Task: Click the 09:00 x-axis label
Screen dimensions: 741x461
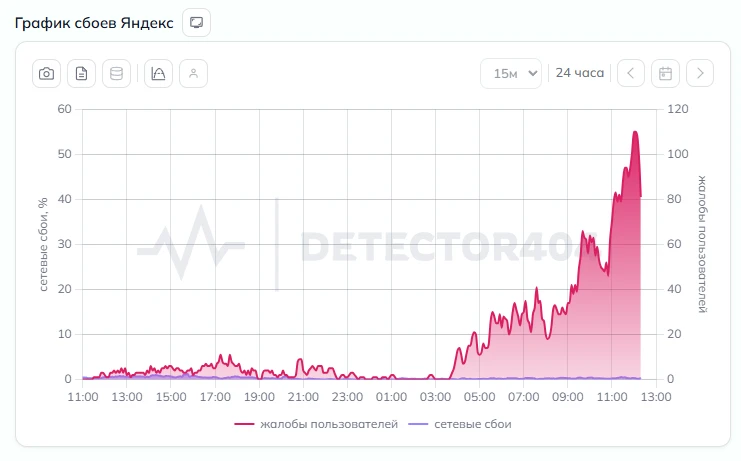Action: click(x=568, y=397)
